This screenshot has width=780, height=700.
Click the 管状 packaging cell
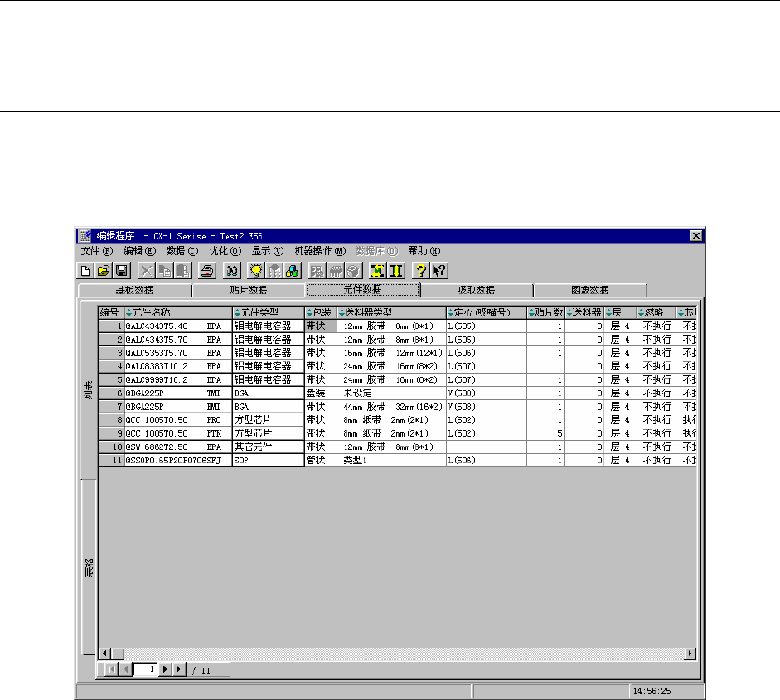pos(320,461)
